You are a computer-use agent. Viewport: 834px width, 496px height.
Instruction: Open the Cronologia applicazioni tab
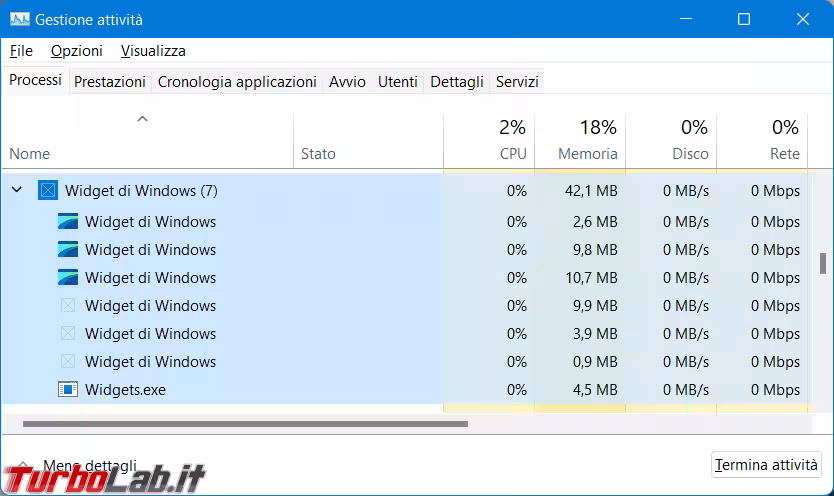(237, 82)
